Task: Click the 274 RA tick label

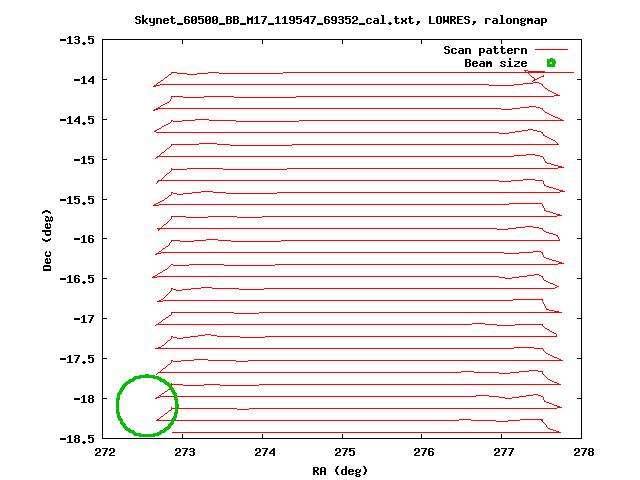Action: click(x=265, y=452)
